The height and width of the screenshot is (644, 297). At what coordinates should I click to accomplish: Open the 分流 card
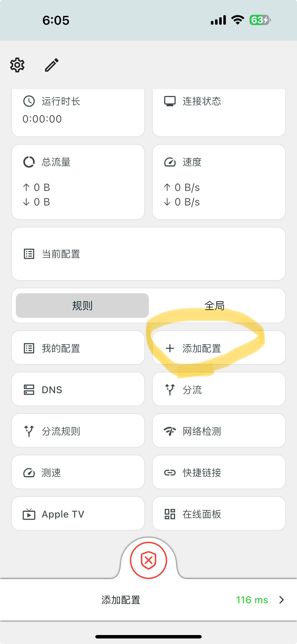[x=219, y=389]
